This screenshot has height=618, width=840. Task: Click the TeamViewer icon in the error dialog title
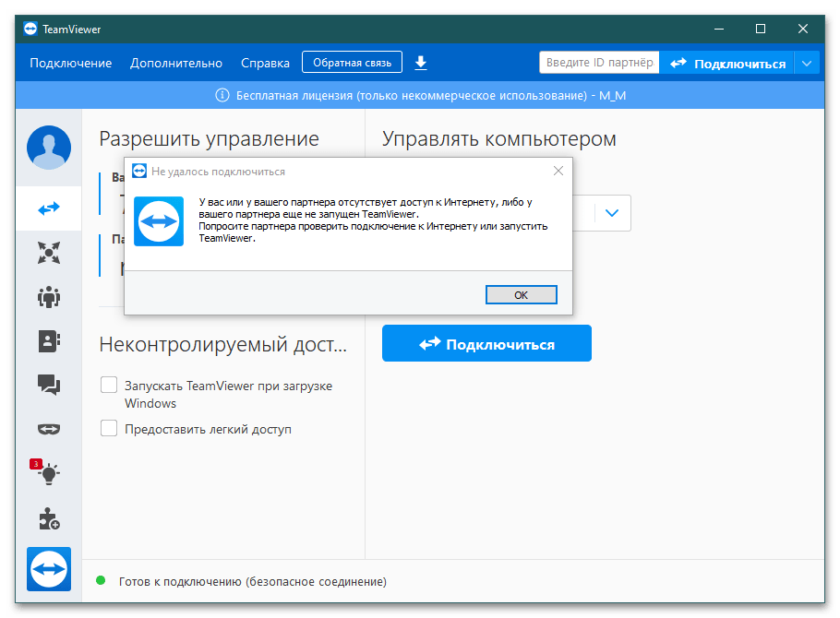139,171
